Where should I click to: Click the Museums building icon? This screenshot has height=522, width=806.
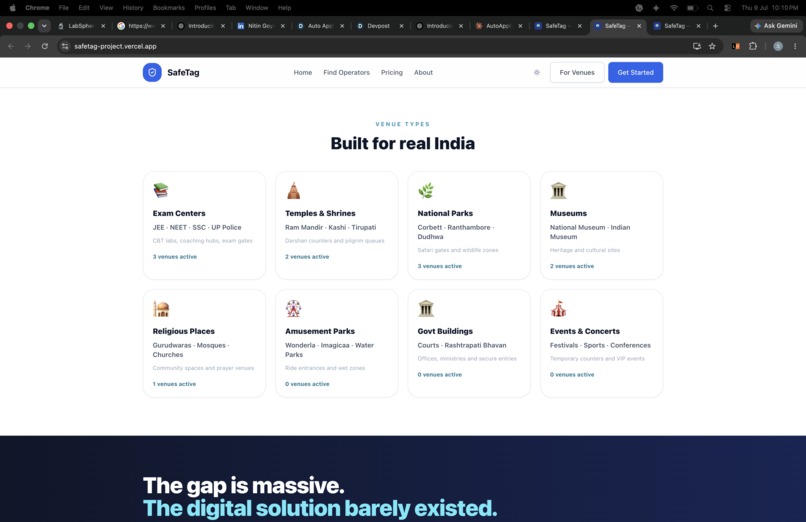pyautogui.click(x=558, y=190)
